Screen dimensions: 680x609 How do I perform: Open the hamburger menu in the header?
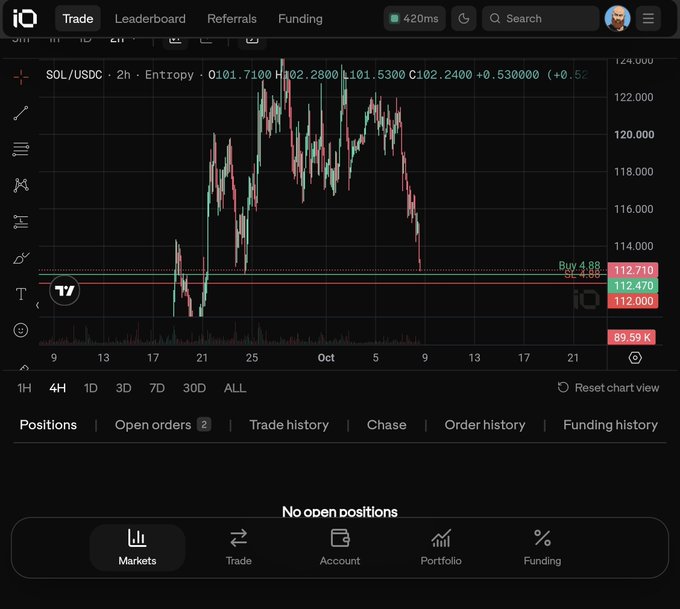pos(648,19)
